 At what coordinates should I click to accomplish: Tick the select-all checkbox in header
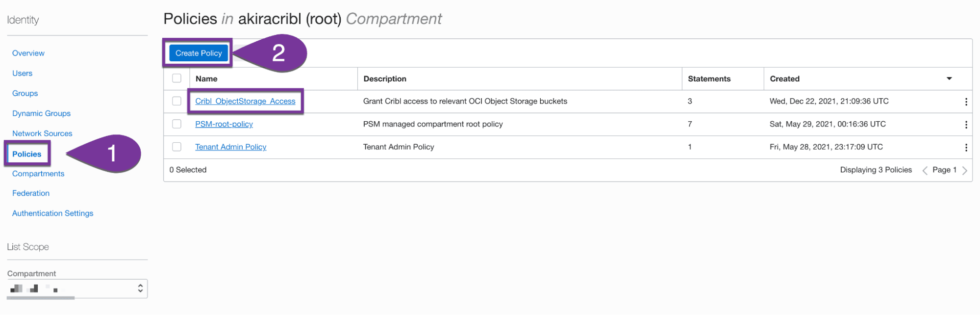(177, 79)
